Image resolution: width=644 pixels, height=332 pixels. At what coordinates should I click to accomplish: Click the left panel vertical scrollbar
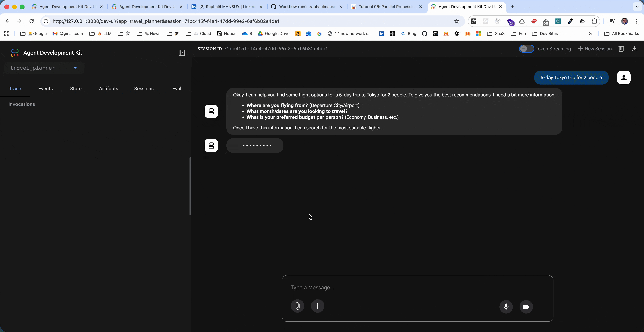point(190,186)
